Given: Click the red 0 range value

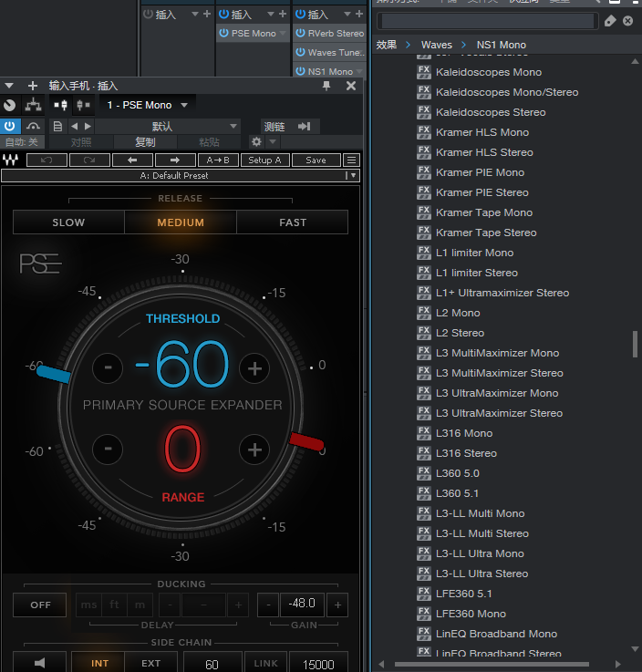Looking at the screenshot, I should point(182,449).
